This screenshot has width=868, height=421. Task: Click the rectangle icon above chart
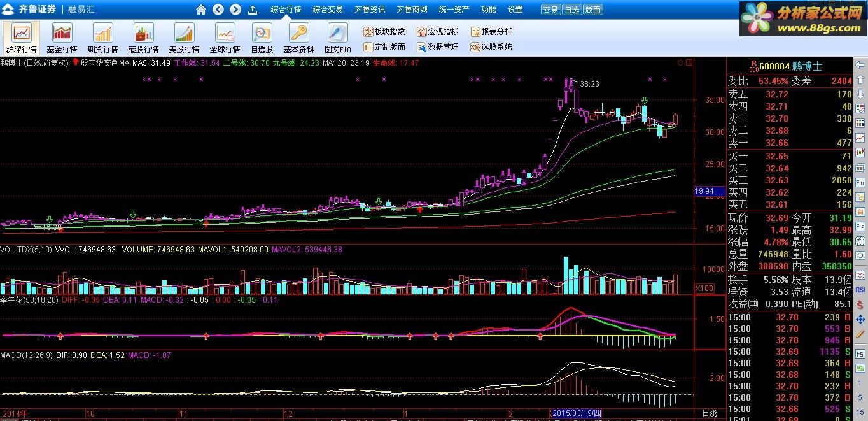click(689, 62)
